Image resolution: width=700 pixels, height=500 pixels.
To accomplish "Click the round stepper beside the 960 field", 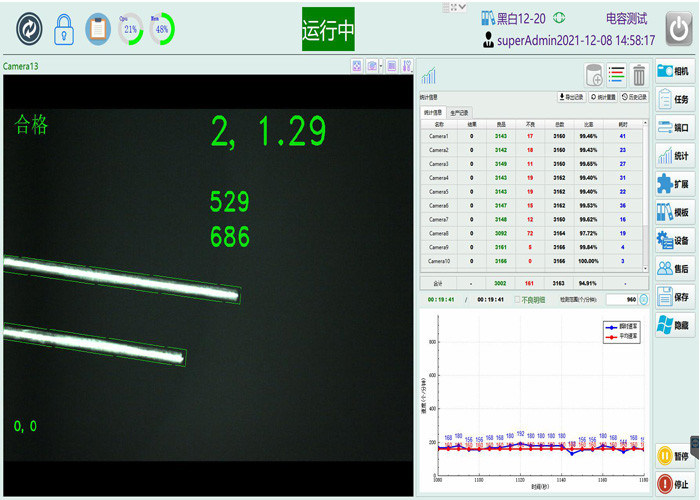I will (x=643, y=299).
